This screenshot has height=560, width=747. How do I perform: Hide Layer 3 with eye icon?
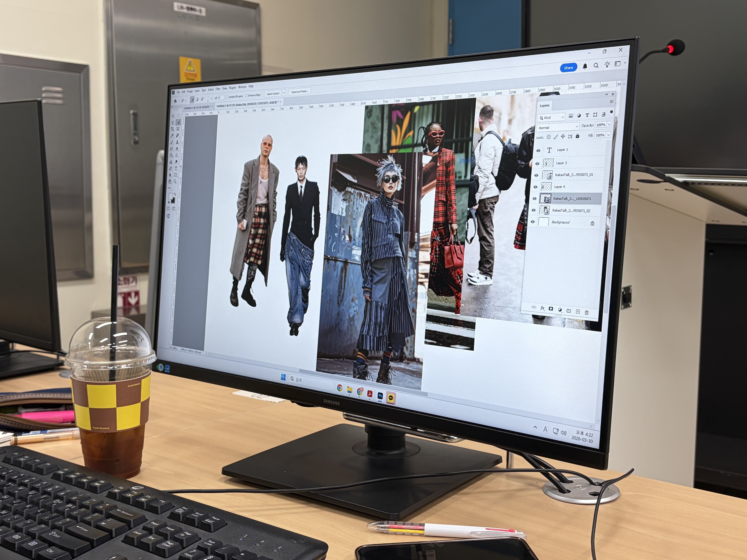pos(537,164)
